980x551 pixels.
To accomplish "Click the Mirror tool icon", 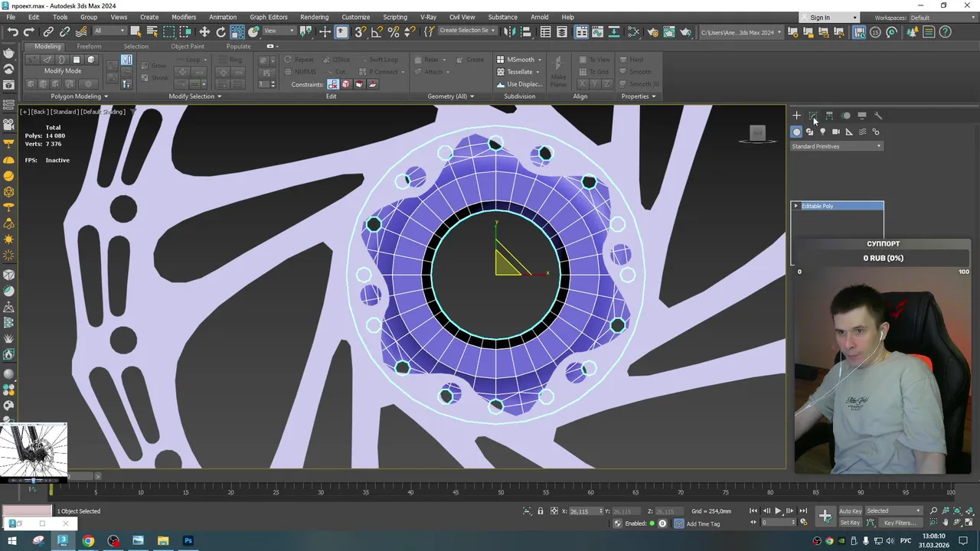I will click(509, 31).
